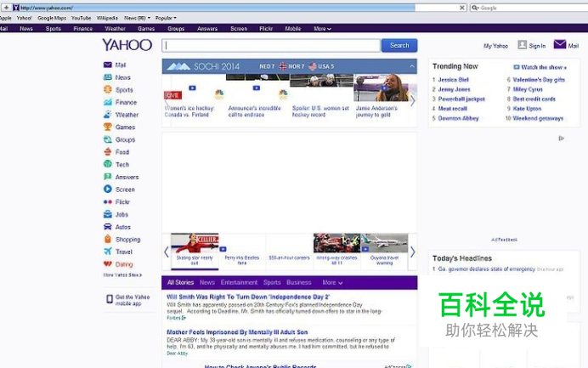Viewport: 588px width, 368px height.
Task: Open More Yahoo Sites link
Action: pos(122,275)
